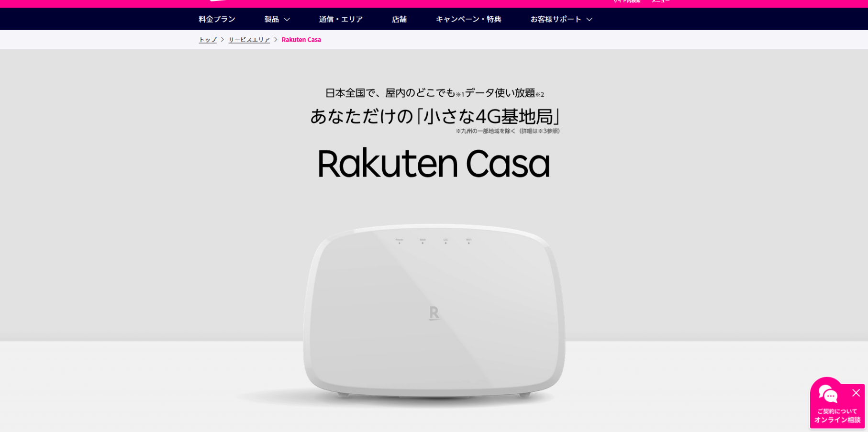Open the 製品 navigation menu
Screen dimensions: 868x432
click(272, 19)
